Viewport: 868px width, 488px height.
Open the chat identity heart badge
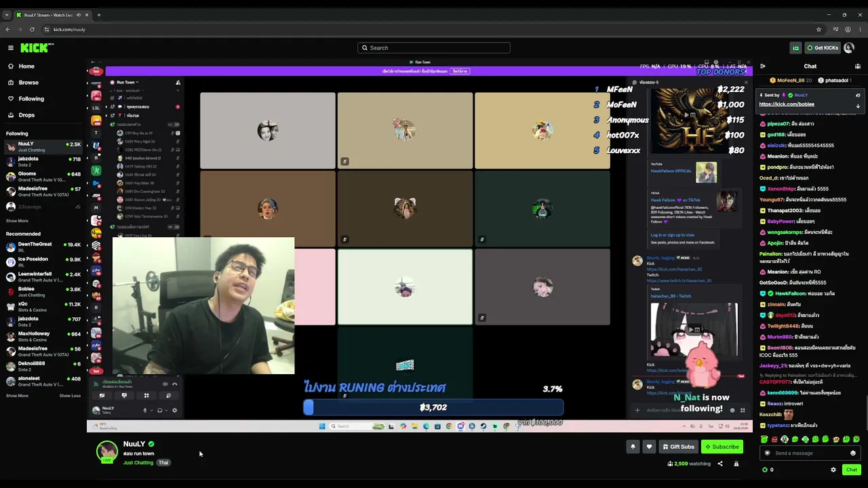[768, 453]
